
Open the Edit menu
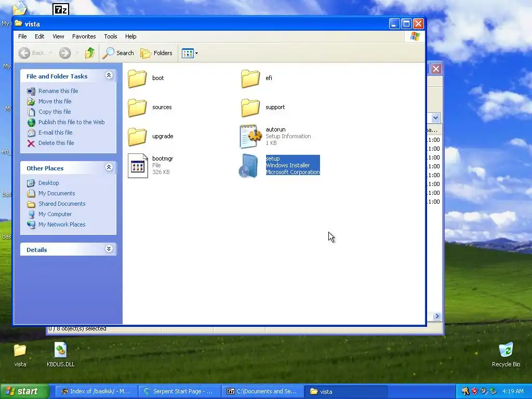tap(39, 36)
